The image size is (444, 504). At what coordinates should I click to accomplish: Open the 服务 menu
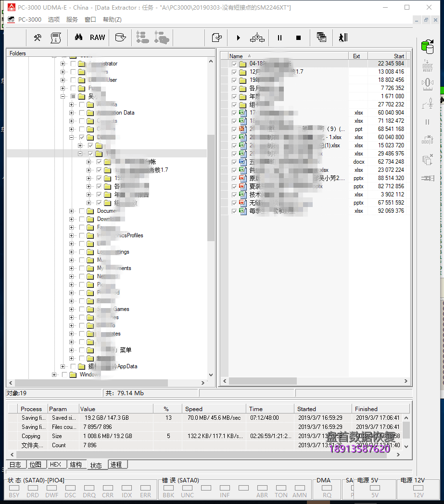click(x=72, y=20)
